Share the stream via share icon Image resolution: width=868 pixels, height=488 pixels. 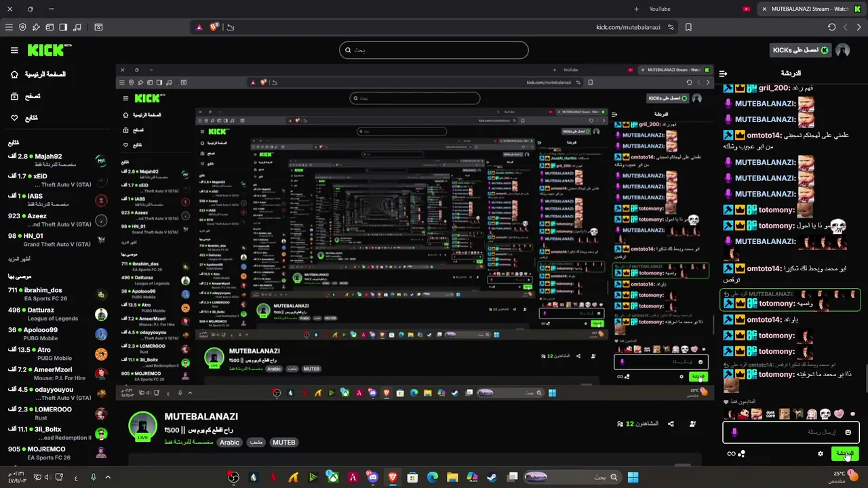(x=671, y=424)
